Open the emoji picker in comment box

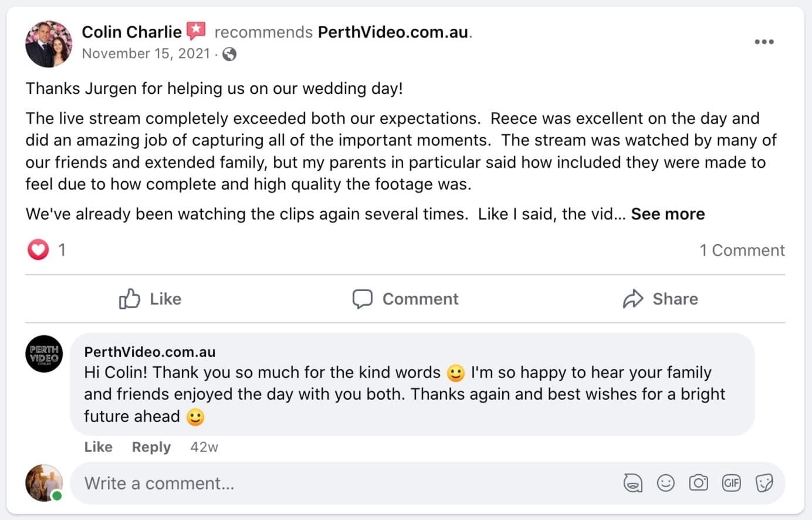click(665, 483)
